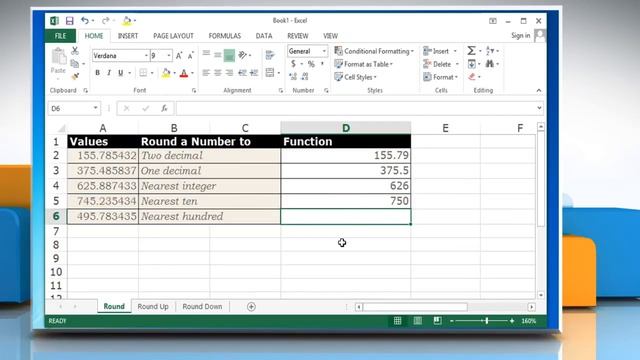The image size is (640, 360).
Task: Click the Insert Function fx icon
Action: pos(164,108)
